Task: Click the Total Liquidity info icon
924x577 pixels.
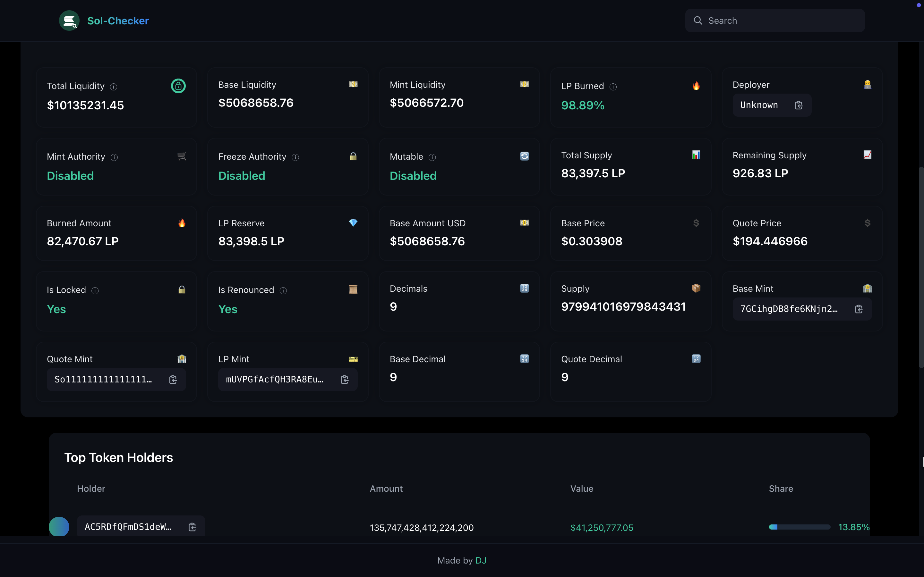Action: (113, 87)
